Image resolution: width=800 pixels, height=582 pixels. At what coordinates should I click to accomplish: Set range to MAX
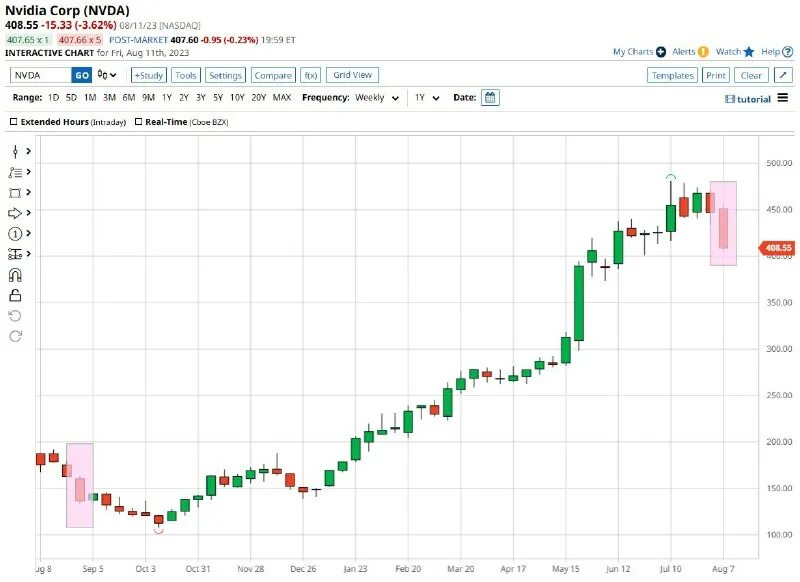coord(282,97)
